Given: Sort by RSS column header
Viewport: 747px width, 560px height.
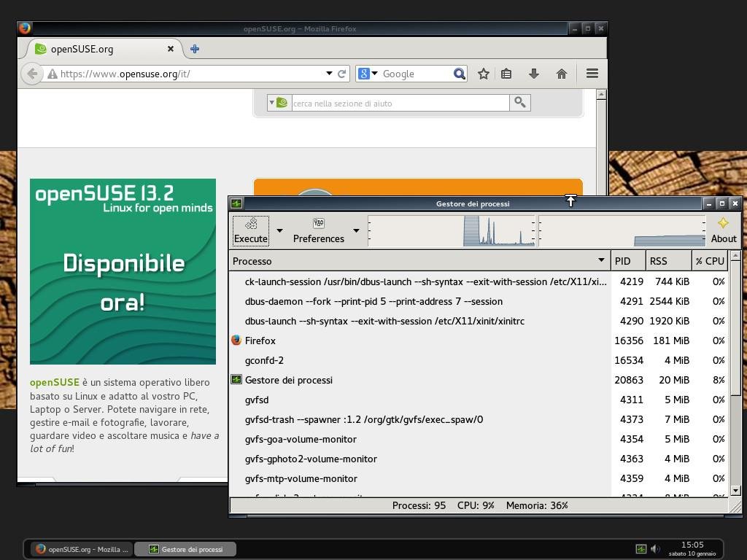Looking at the screenshot, I should tap(668, 261).
